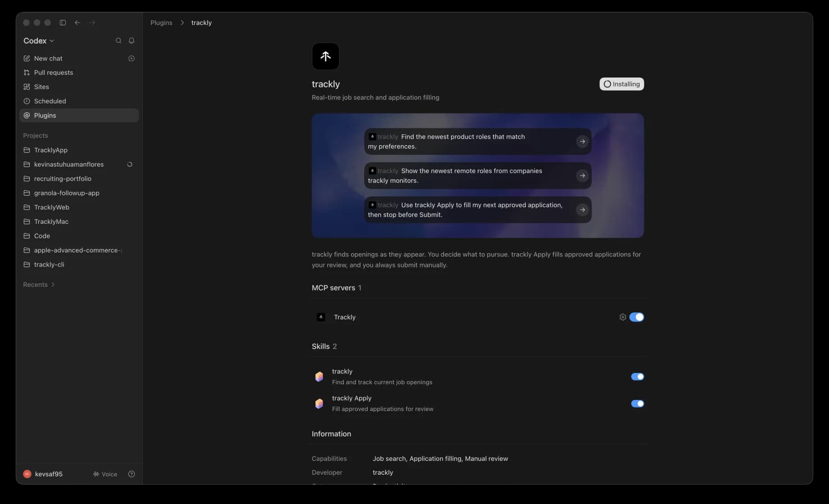Open the kevsaf95 account menu
Screen dimensions: 829x504
[43, 474]
